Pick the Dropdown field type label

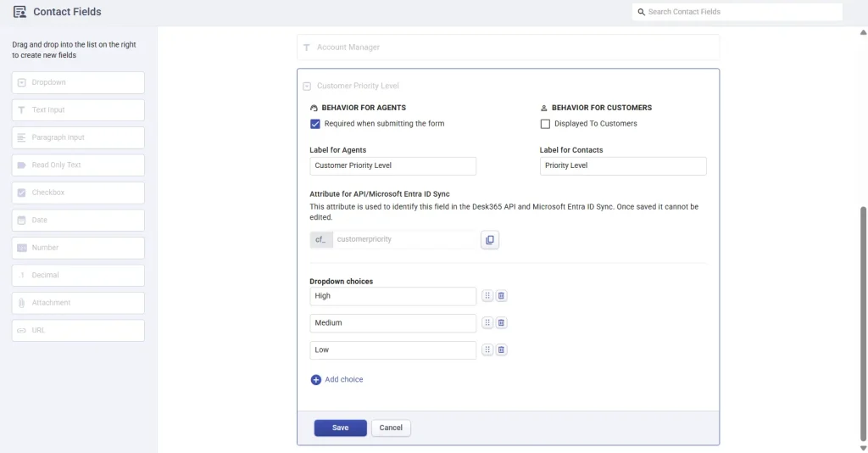[48, 82]
